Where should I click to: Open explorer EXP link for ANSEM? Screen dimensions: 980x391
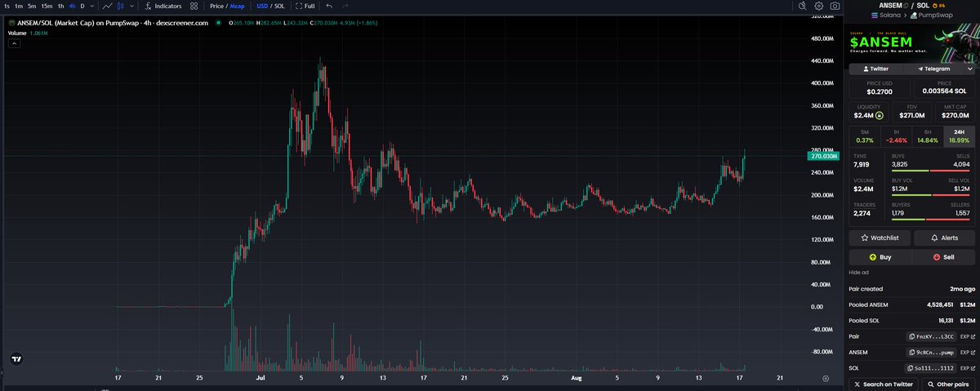(x=967, y=353)
